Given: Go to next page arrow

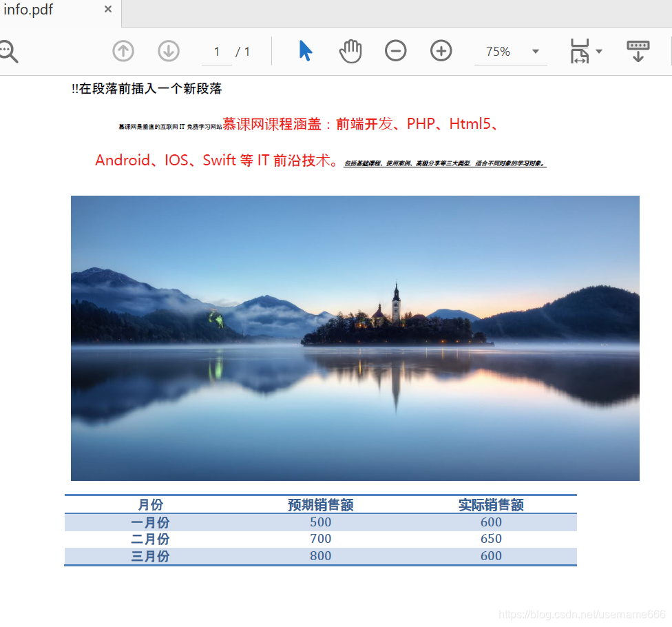Looking at the screenshot, I should (x=169, y=51).
